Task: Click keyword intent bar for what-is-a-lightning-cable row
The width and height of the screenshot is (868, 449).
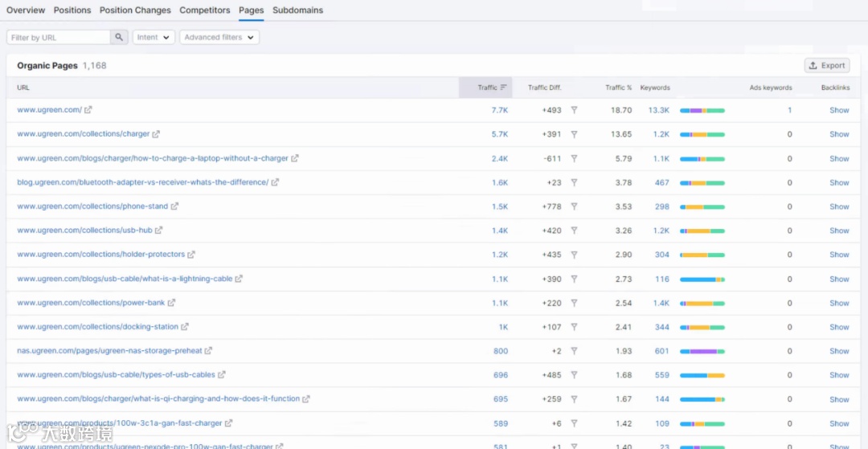Action: click(702, 280)
